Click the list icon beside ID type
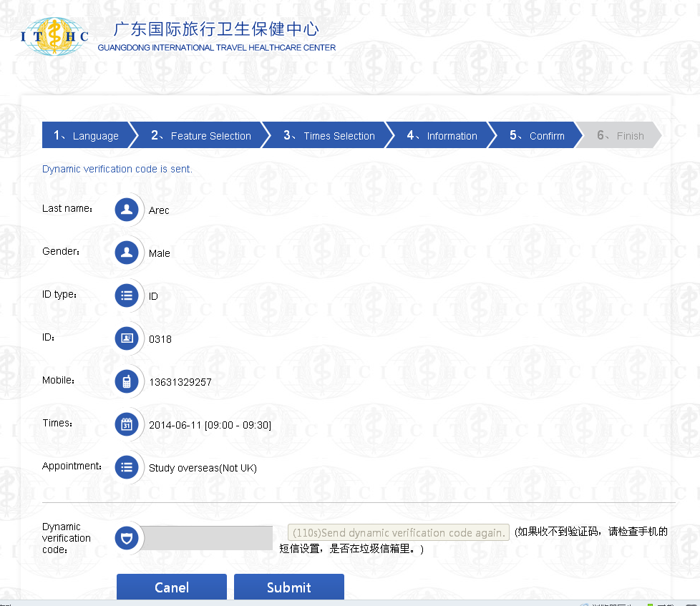 pyautogui.click(x=127, y=295)
